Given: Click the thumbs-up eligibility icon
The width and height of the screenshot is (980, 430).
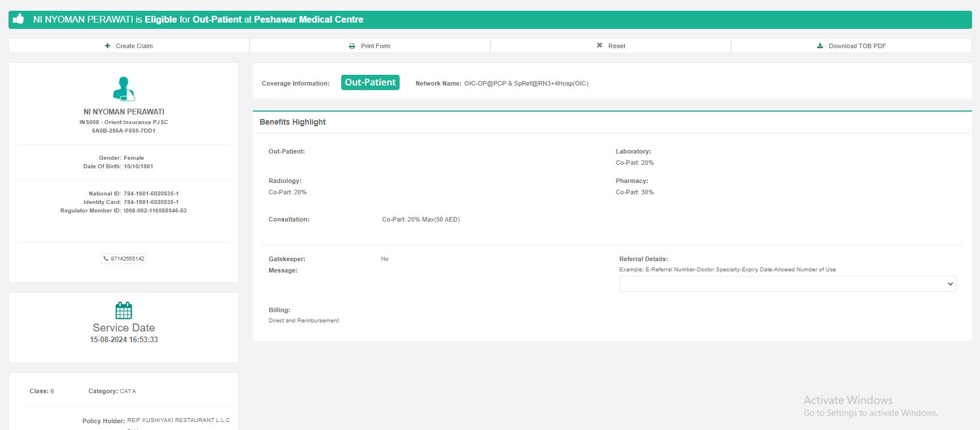Looking at the screenshot, I should pyautogui.click(x=19, y=19).
